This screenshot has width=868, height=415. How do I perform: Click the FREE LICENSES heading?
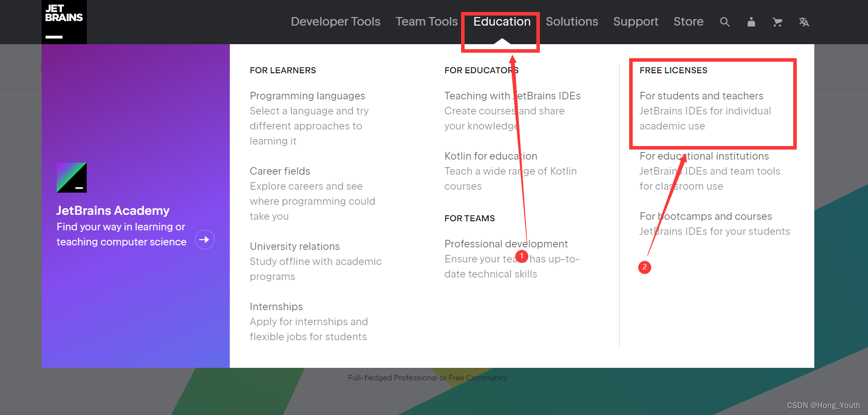(673, 70)
